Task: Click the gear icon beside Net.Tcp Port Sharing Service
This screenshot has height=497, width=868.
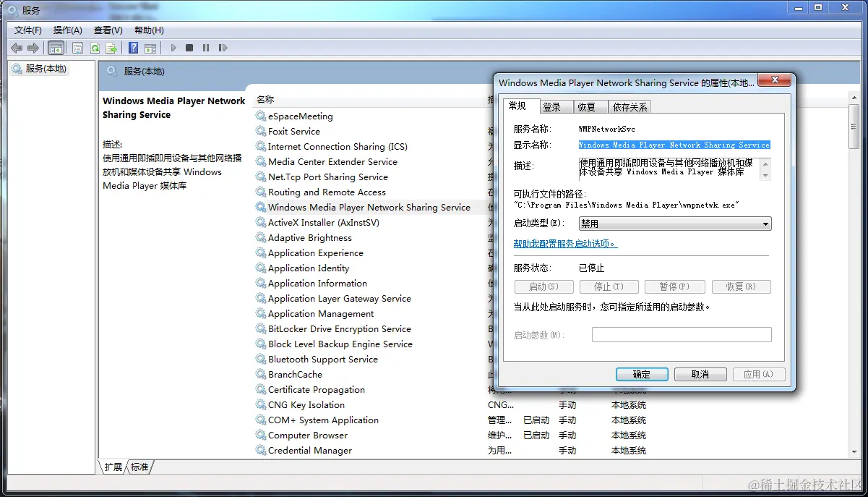Action: click(x=261, y=177)
